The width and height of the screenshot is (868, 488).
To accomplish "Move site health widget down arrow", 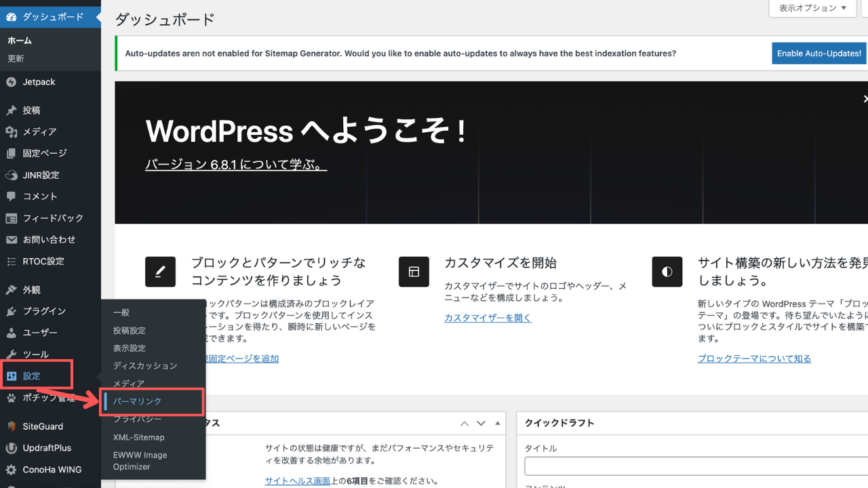I will pyautogui.click(x=481, y=423).
